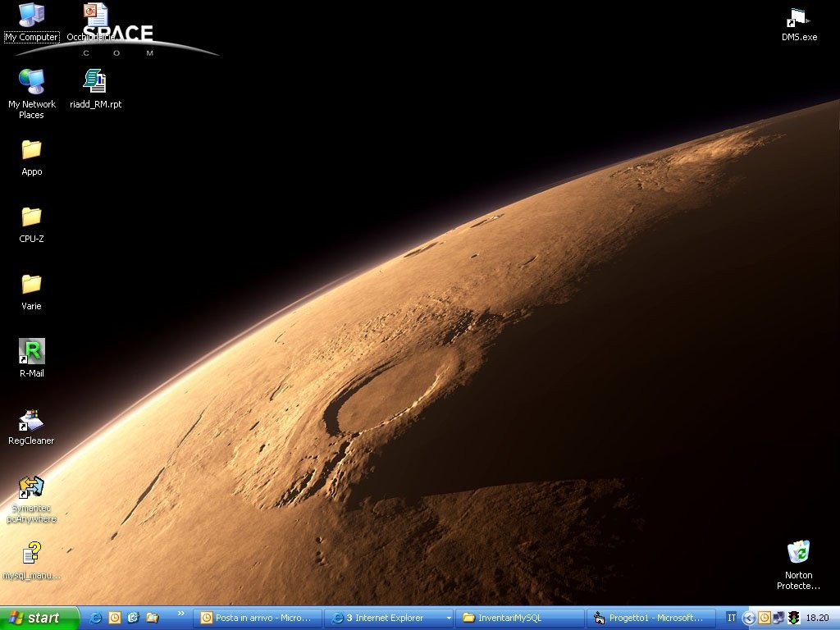Switch to Posta in arrivo Outlook window
The width and height of the screenshot is (840, 630).
tap(257, 619)
